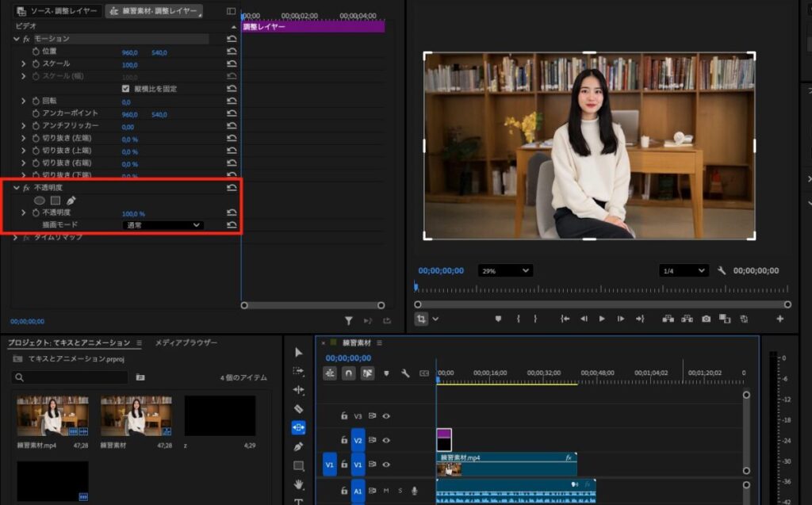Select the Hand tool in the tools panel
Viewport: 812px width, 505px height.
point(299,484)
